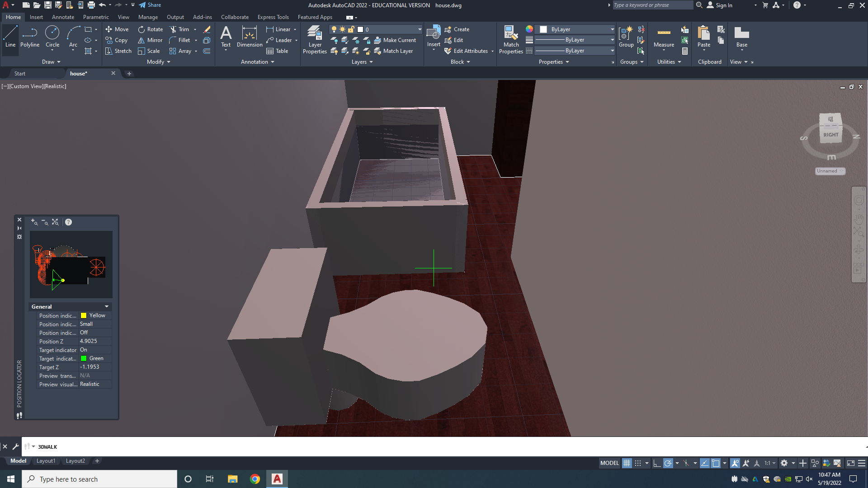Click yellow position indicator color swatch
Screen dimensions: 868x488
tap(84, 315)
